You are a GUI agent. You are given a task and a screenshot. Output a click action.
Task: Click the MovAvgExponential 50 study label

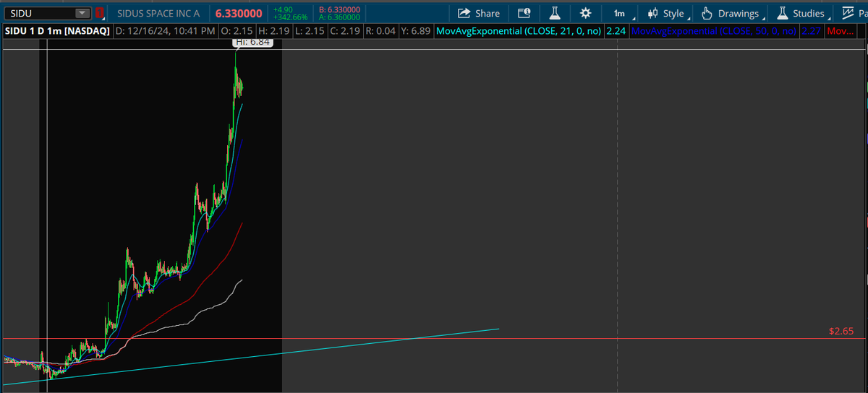tap(714, 31)
